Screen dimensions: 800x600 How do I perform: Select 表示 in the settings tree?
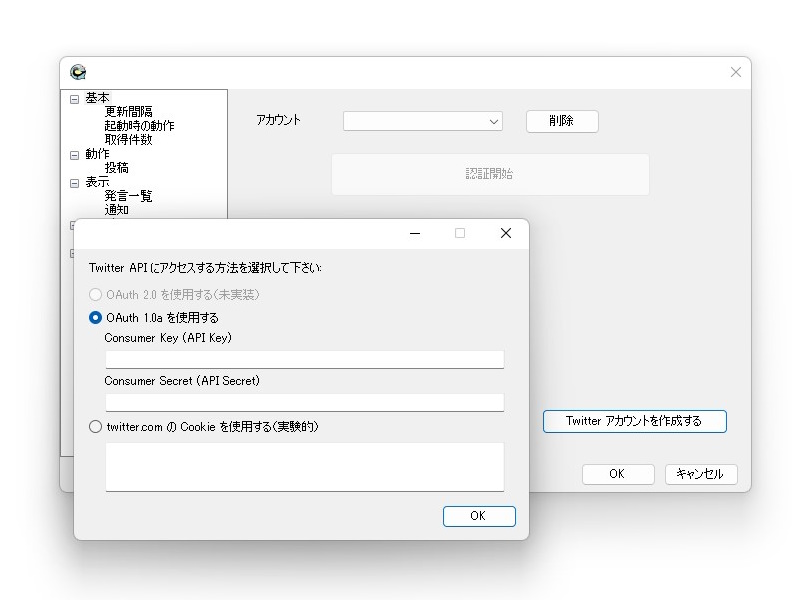click(97, 182)
